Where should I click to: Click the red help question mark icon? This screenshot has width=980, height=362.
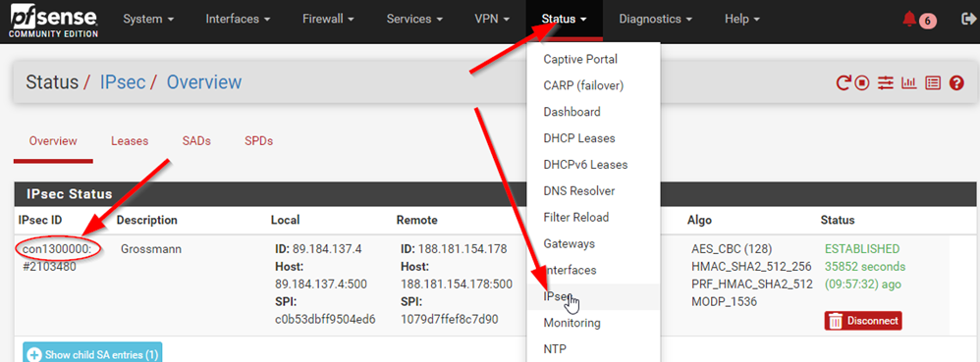click(x=956, y=82)
